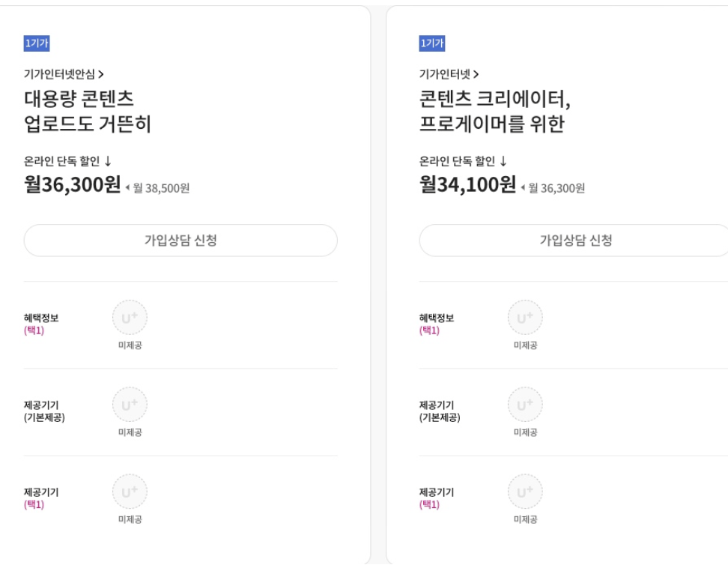This screenshot has width=728, height=565.
Task: Click the 1기가 badge above 기가인터넷안심
Action: click(37, 43)
